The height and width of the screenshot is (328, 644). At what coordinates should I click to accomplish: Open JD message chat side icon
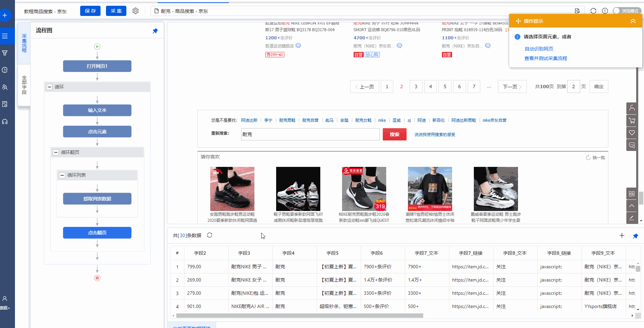[x=632, y=145]
